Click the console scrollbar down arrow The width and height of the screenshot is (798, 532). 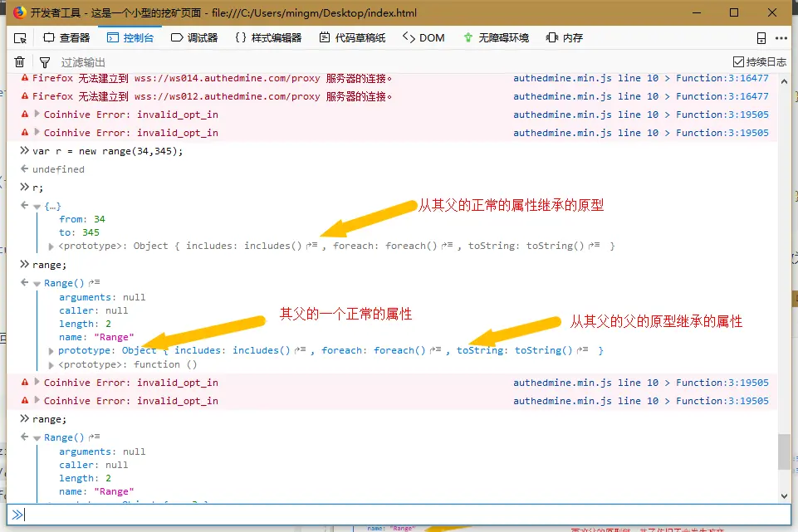pyautogui.click(x=784, y=495)
